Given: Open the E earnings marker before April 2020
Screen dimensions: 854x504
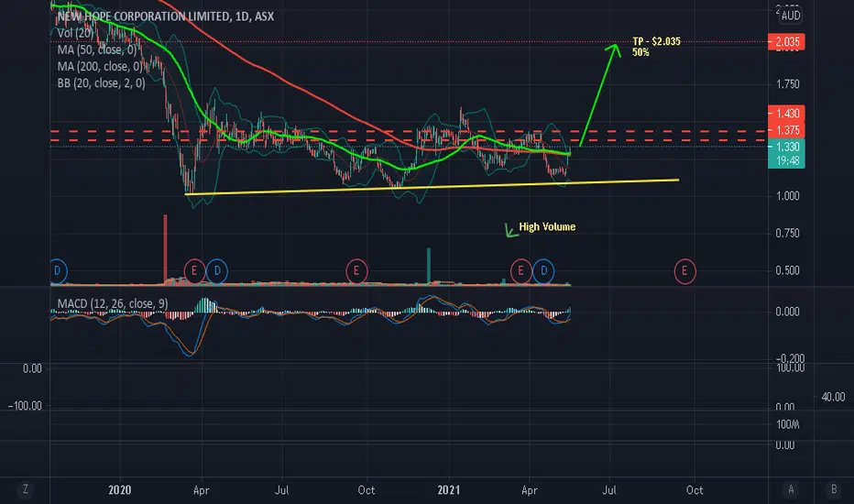Looking at the screenshot, I should tap(194, 271).
